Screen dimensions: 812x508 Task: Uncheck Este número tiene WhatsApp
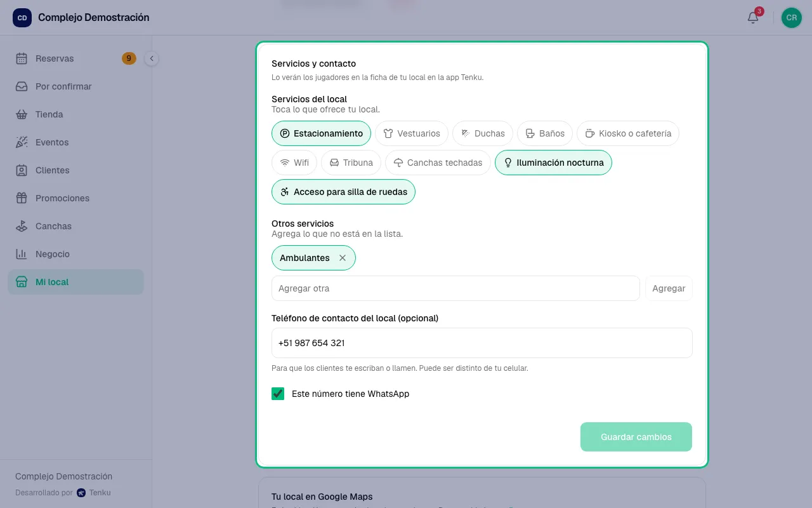click(x=278, y=394)
